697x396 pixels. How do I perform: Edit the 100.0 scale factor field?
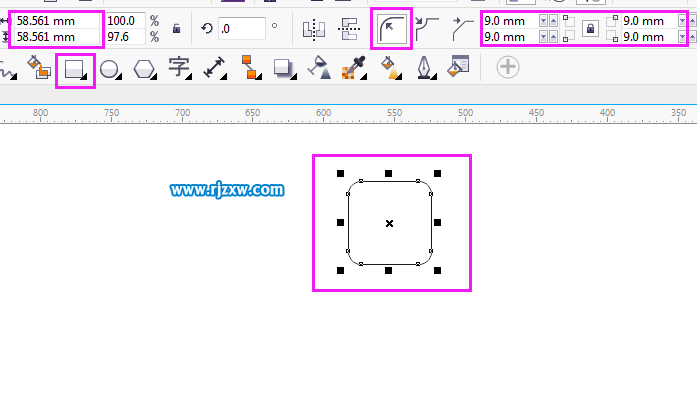125,21
